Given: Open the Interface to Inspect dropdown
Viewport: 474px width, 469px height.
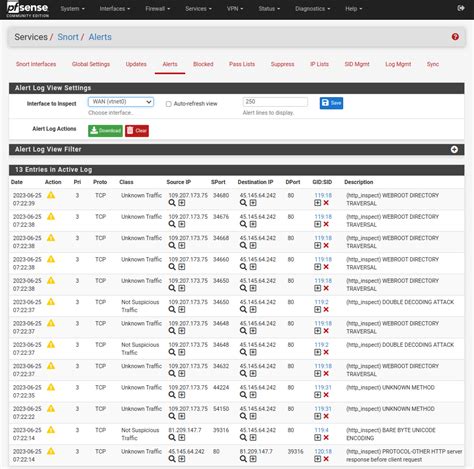Looking at the screenshot, I should [121, 102].
